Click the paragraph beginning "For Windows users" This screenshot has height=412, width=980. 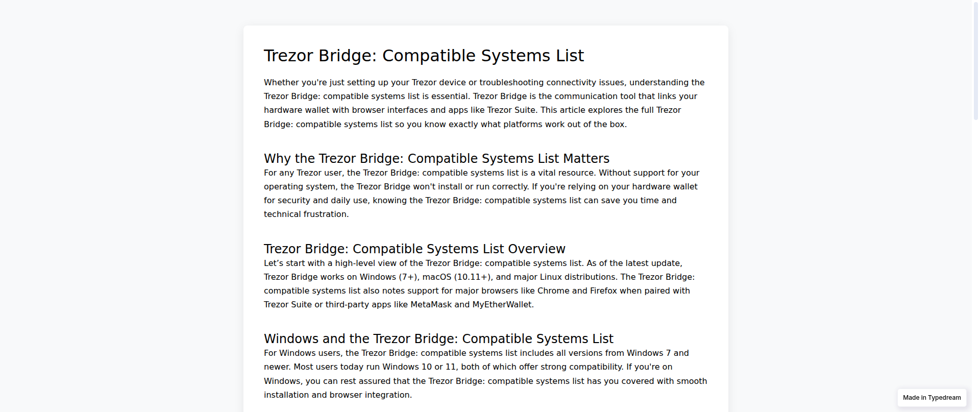[485, 374]
